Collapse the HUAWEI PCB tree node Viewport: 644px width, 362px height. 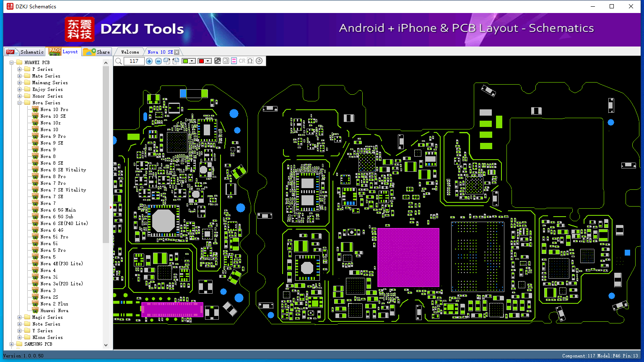point(12,62)
